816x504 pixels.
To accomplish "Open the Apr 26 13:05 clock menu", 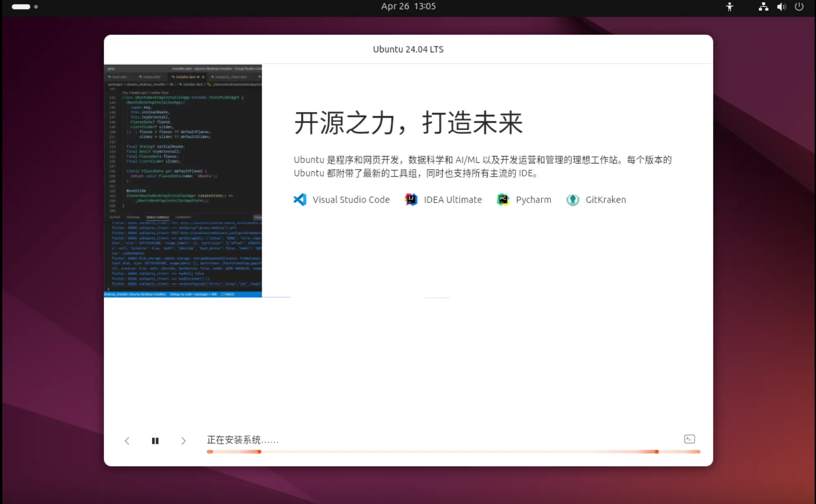I will tap(408, 6).
